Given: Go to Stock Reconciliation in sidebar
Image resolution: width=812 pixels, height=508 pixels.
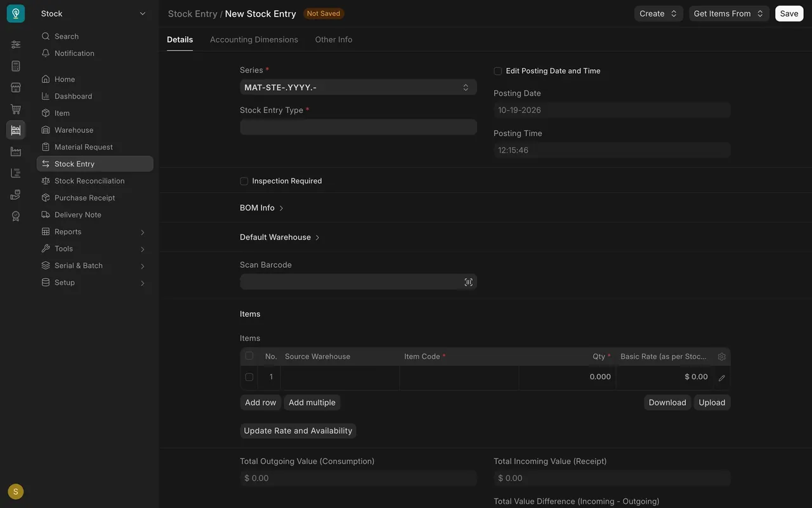Looking at the screenshot, I should (x=95, y=181).
